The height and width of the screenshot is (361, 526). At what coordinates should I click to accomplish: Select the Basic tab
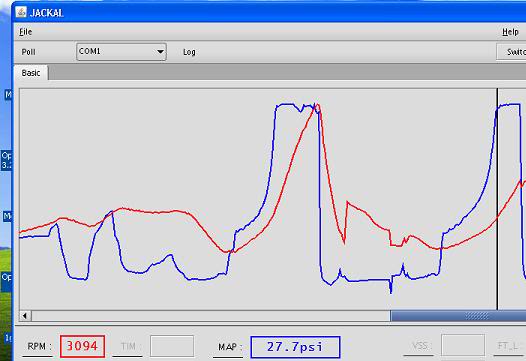click(31, 73)
